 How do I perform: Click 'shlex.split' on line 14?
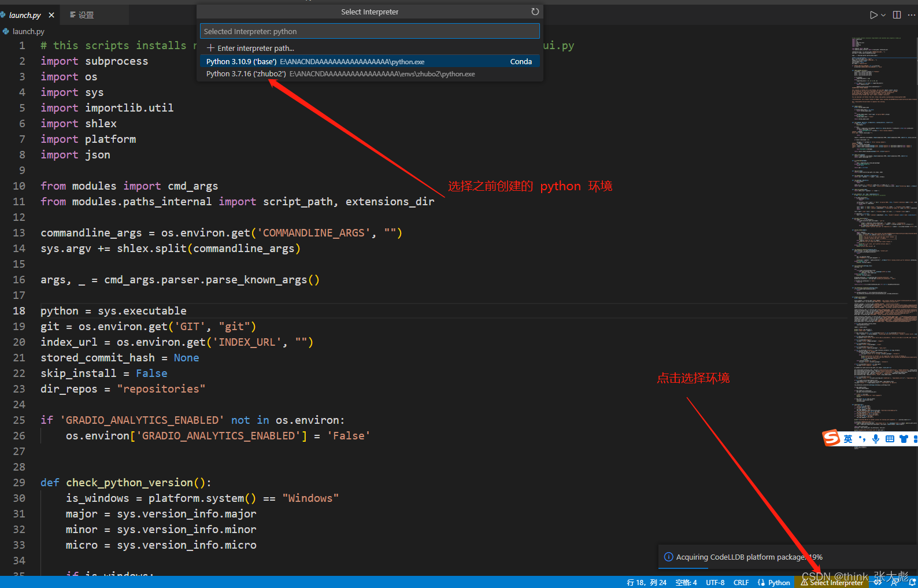151,249
